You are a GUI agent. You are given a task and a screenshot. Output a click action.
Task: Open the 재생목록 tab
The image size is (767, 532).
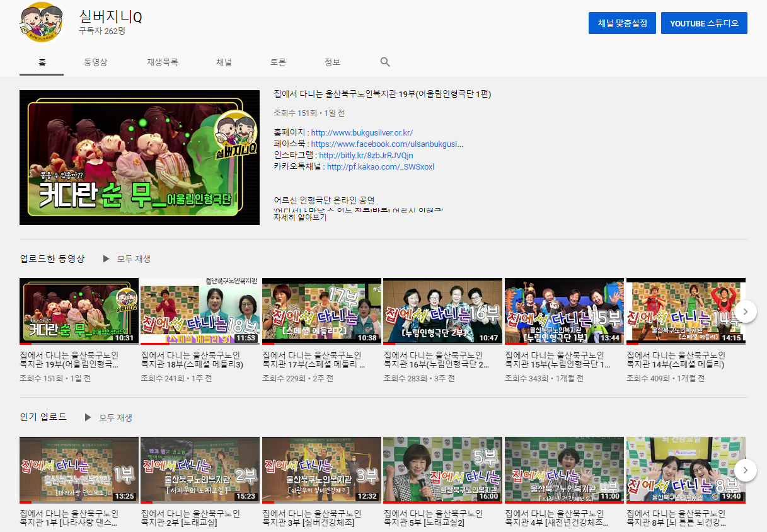[163, 62]
